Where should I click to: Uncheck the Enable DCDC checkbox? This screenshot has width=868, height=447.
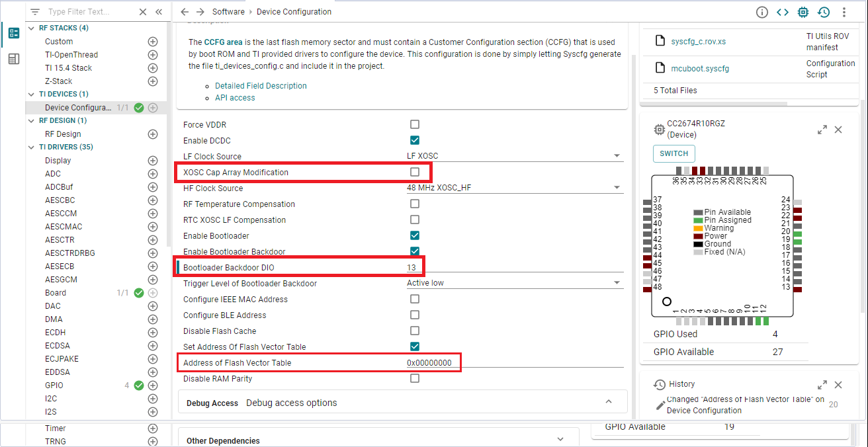pyautogui.click(x=415, y=140)
